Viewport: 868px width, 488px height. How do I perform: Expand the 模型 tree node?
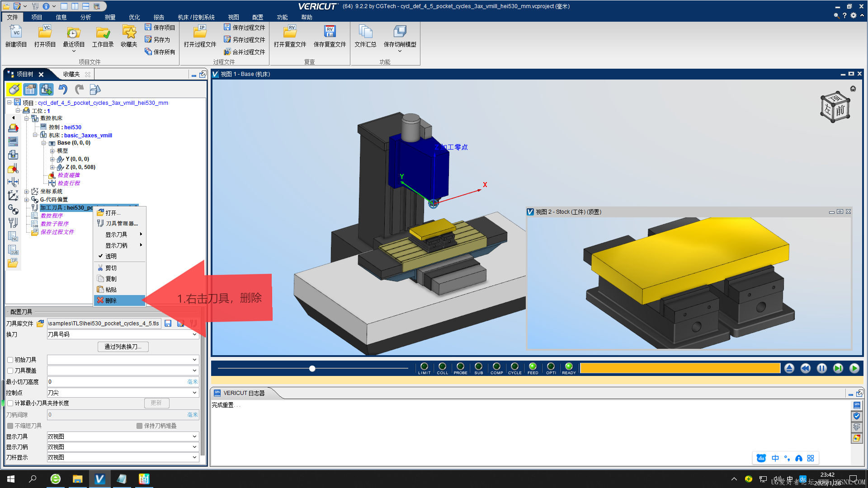click(52, 151)
